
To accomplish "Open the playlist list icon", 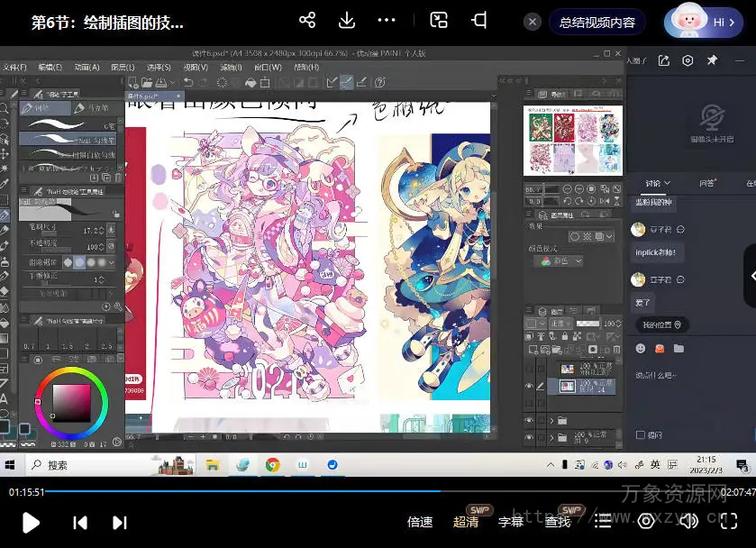I will point(603,521).
